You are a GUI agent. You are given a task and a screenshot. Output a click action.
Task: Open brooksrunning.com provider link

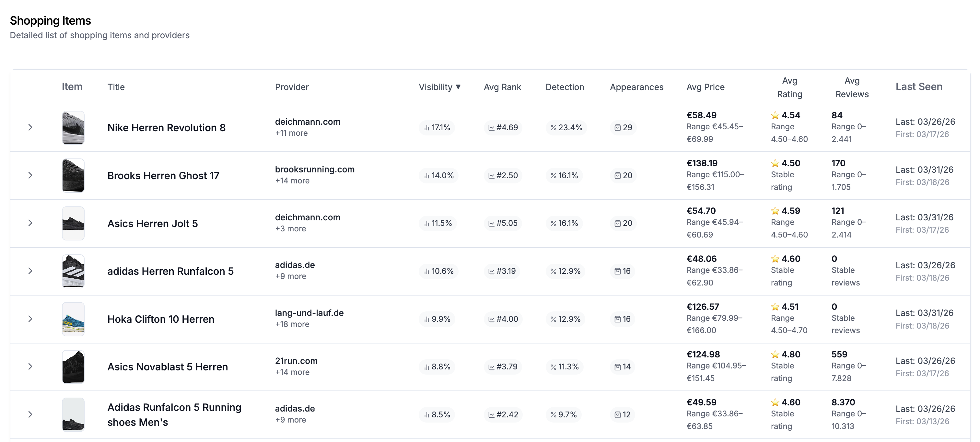[x=315, y=169]
